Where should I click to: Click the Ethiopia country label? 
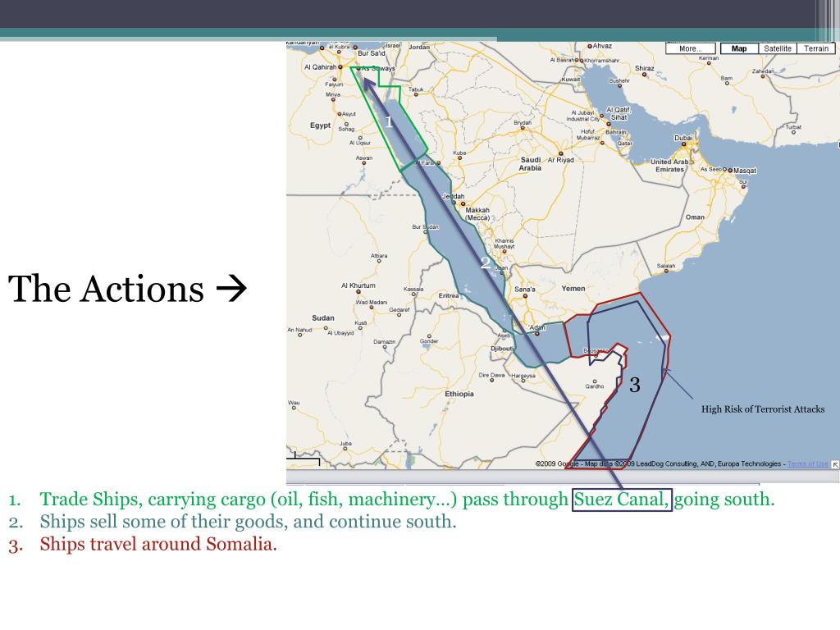coord(459,394)
